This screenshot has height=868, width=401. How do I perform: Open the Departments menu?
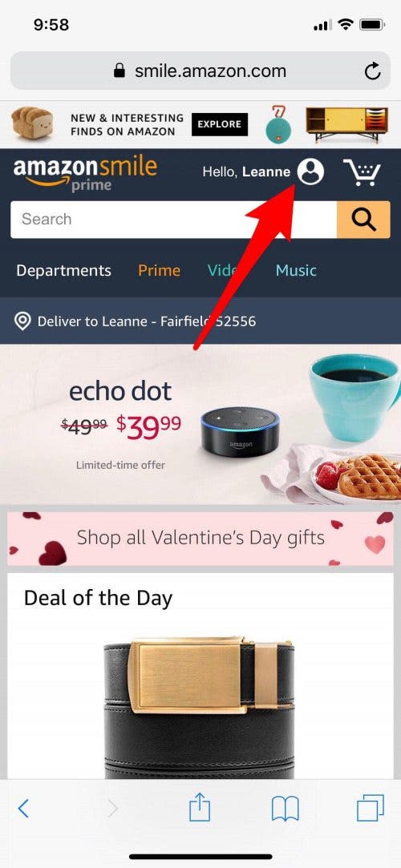pyautogui.click(x=63, y=271)
